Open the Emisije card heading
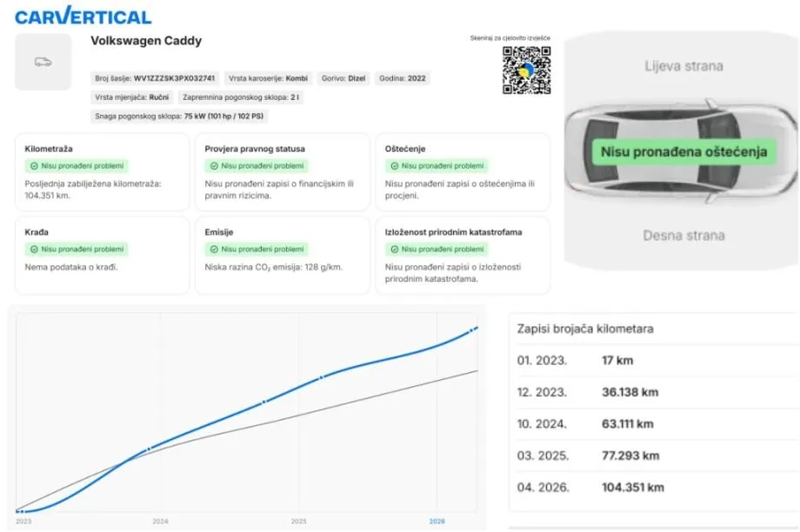 (219, 232)
